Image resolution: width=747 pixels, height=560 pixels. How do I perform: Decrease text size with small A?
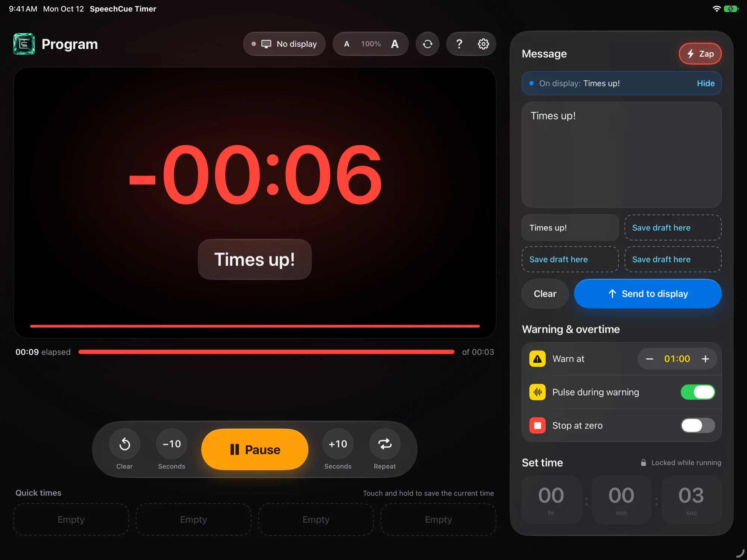pyautogui.click(x=347, y=44)
